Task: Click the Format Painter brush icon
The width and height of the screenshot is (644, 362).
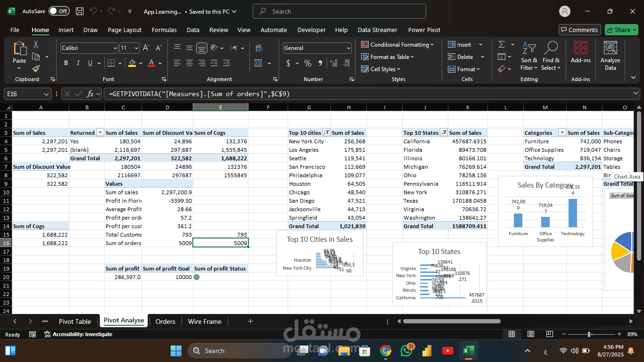Action: click(x=36, y=69)
